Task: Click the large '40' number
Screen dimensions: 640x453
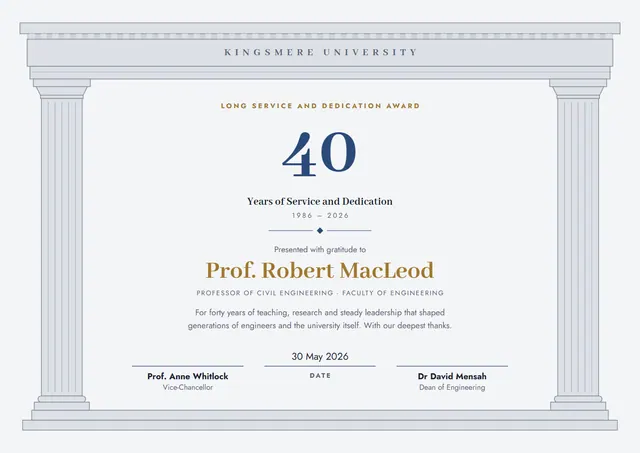Action: click(319, 154)
